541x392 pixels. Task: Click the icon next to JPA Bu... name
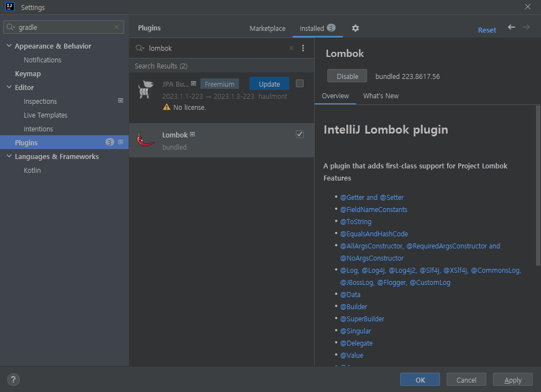coord(194,83)
